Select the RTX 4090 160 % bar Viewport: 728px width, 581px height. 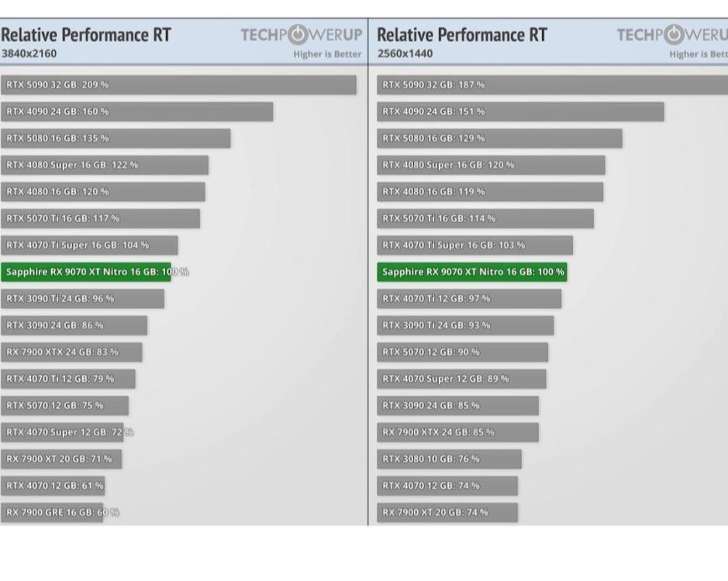point(136,112)
